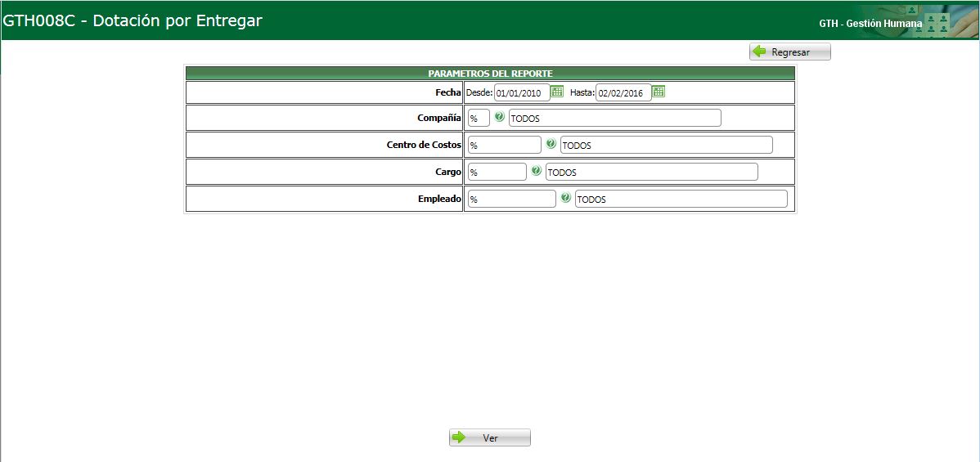Viewport: 980px width, 462px height.
Task: Open help lookup icon for Empleado
Action: click(565, 198)
